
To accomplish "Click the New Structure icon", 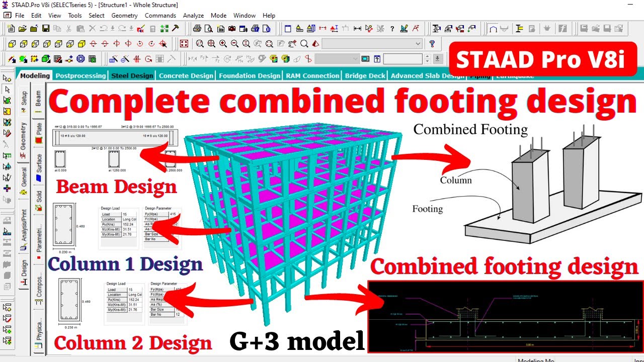I will (11, 29).
